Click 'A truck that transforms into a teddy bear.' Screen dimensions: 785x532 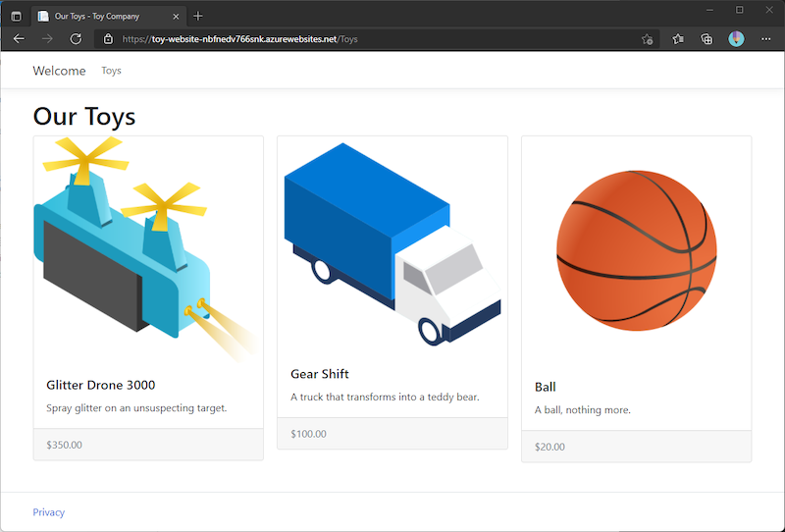click(x=385, y=397)
